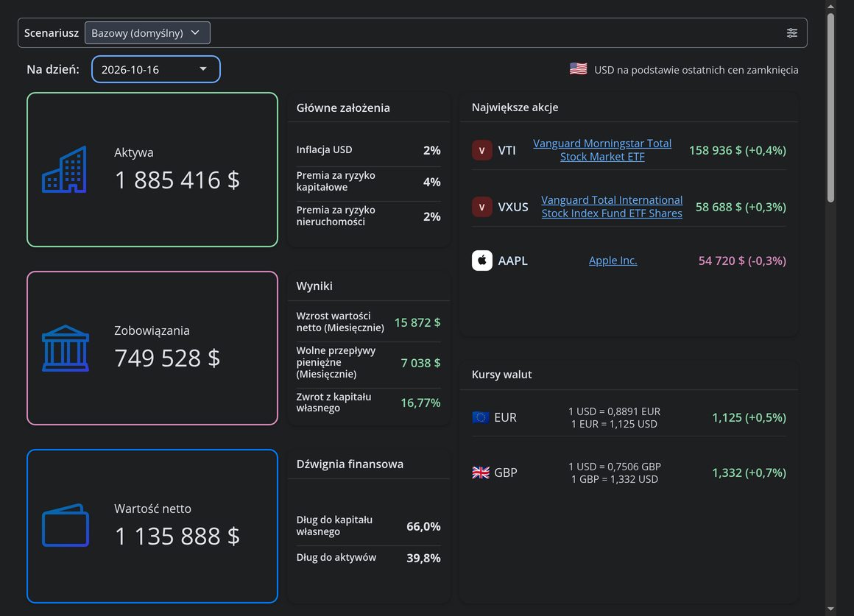Click the 'Kursy walut' heading

click(501, 374)
